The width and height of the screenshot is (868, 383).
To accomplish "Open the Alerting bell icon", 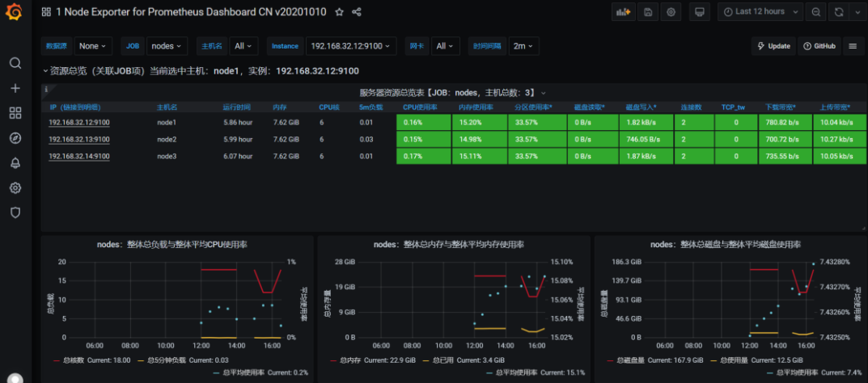I will tap(15, 163).
